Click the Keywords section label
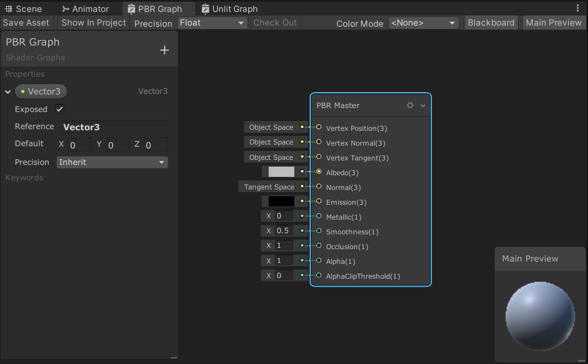588x364 pixels. (x=24, y=177)
